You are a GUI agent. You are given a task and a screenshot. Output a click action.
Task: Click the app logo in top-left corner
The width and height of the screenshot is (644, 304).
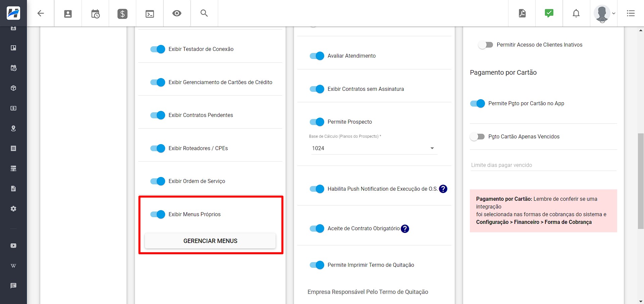tap(13, 13)
